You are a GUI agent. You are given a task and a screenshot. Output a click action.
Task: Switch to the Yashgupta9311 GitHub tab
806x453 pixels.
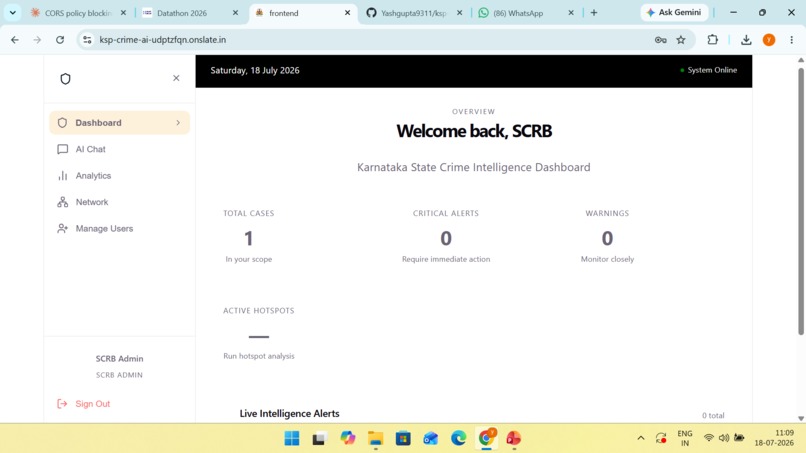[414, 13]
